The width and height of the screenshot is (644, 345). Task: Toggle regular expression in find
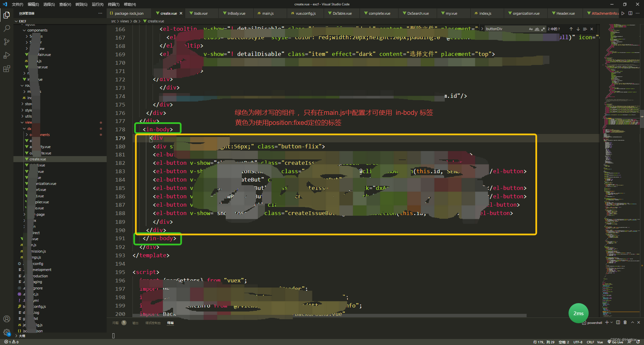point(543,29)
